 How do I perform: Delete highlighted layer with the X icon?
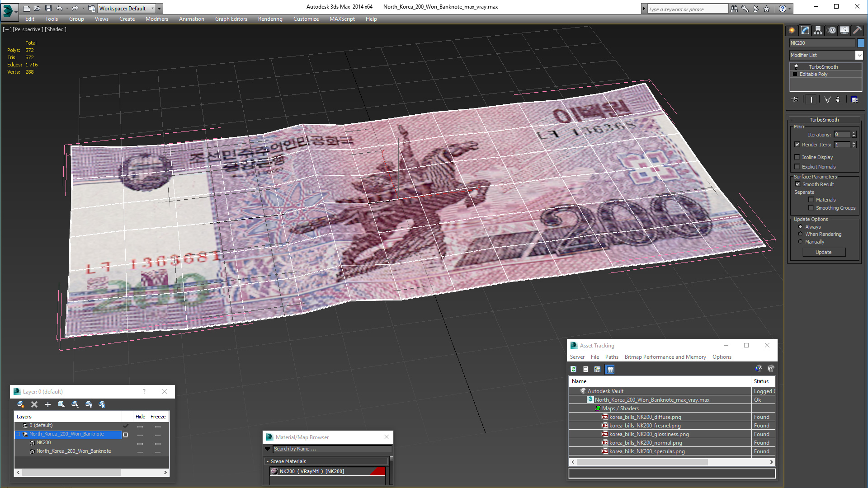point(34,404)
